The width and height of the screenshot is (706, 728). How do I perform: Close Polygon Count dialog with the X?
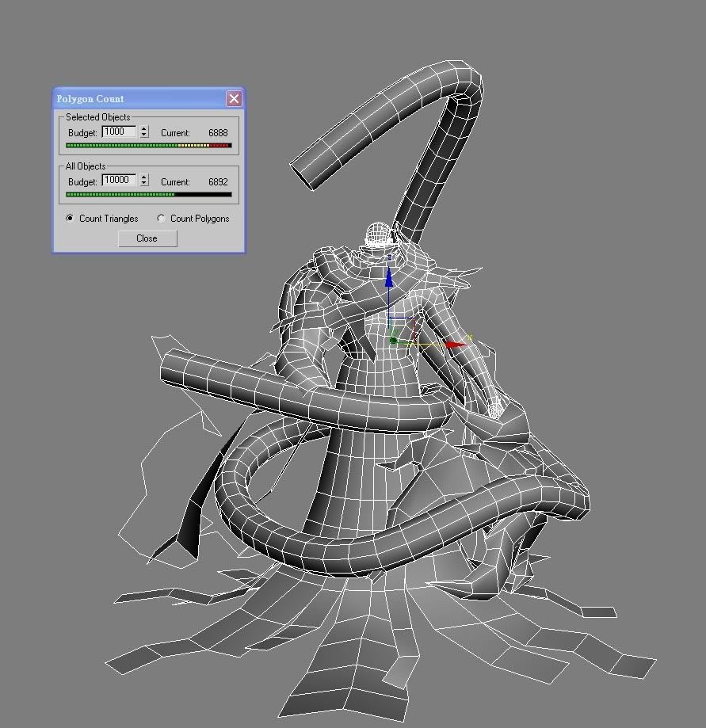coord(234,99)
